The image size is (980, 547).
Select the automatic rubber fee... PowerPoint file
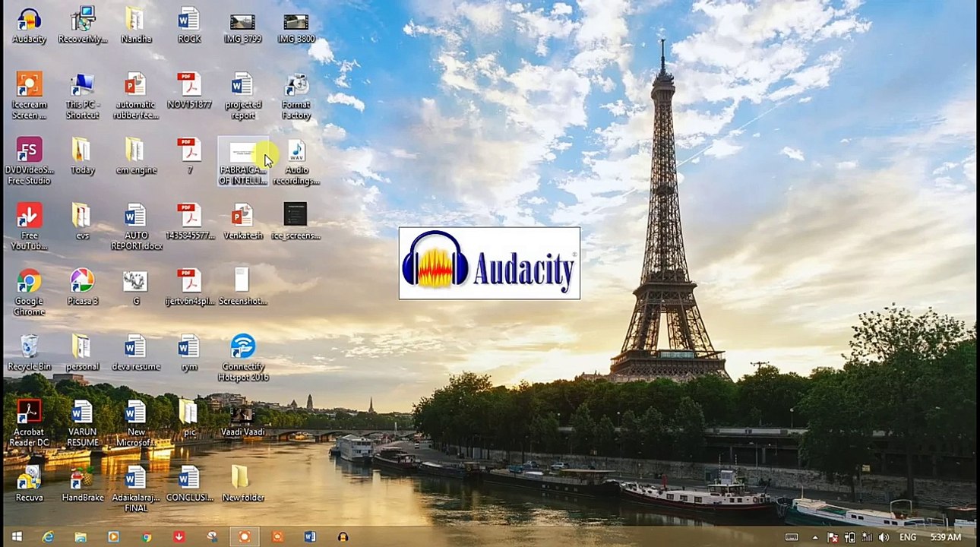click(135, 96)
